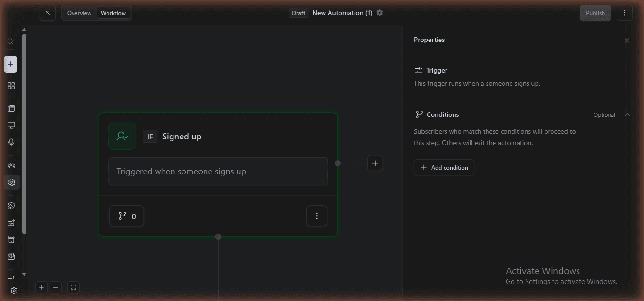Image resolution: width=644 pixels, height=301 pixels.
Task: Click the Trigger heading text
Action: 437,70
